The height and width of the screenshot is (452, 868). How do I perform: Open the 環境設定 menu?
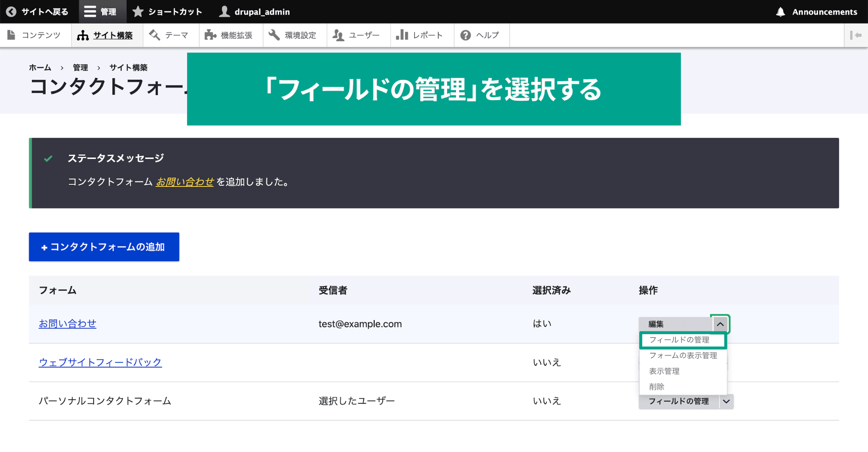click(295, 35)
